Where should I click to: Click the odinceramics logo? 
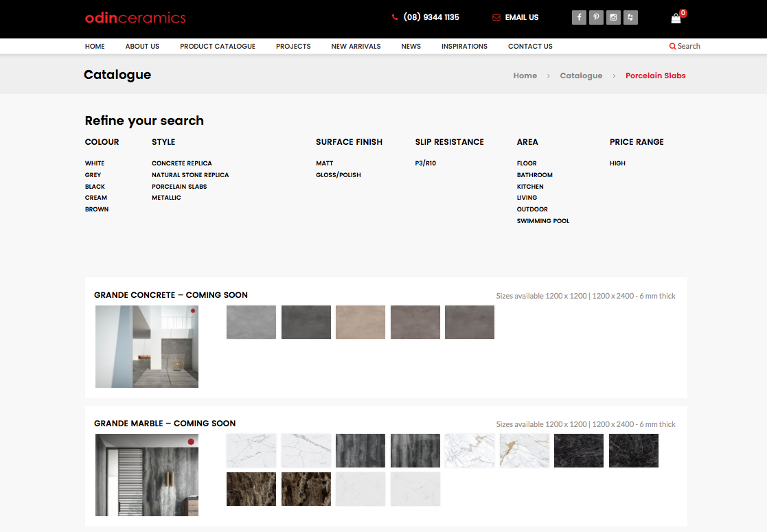(135, 18)
